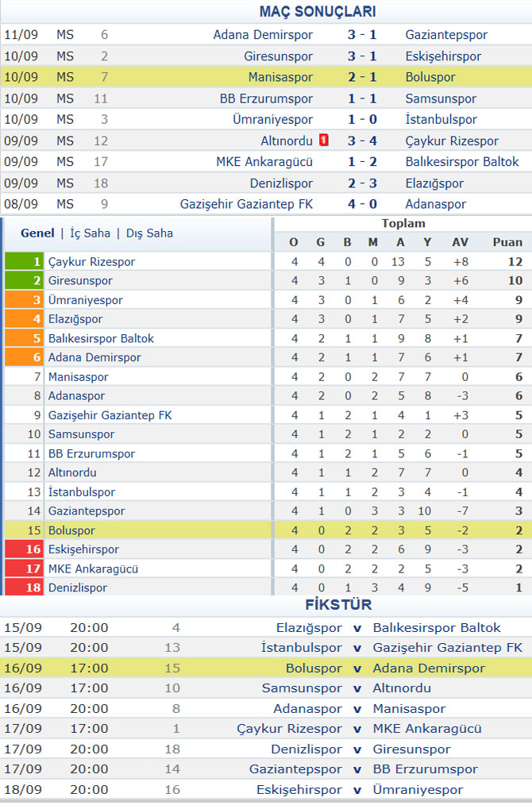Open the Altınordu 3 - 4 score link
The width and height of the screenshot is (532, 809).
pos(362,141)
